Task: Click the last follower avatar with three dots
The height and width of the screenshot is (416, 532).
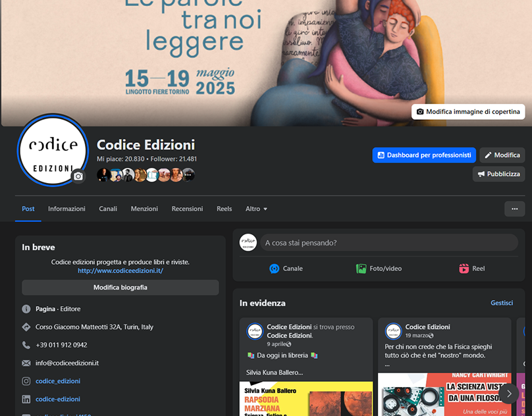Action: point(189,174)
